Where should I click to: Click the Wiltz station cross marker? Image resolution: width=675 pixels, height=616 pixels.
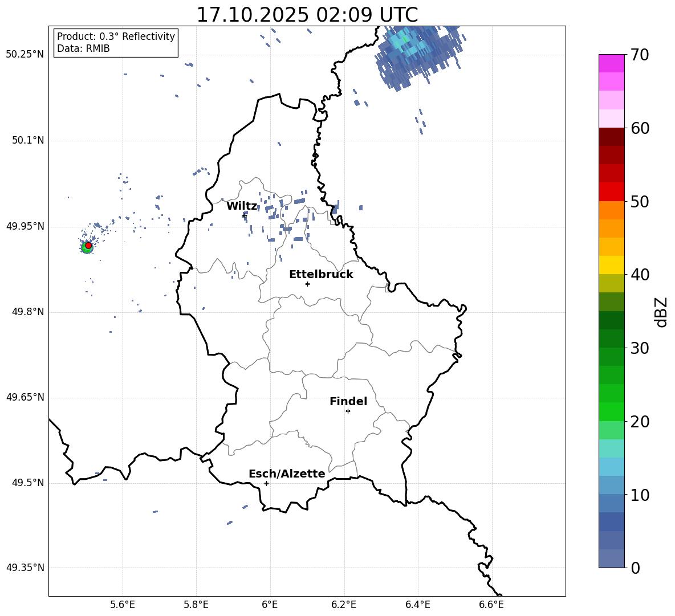(245, 215)
